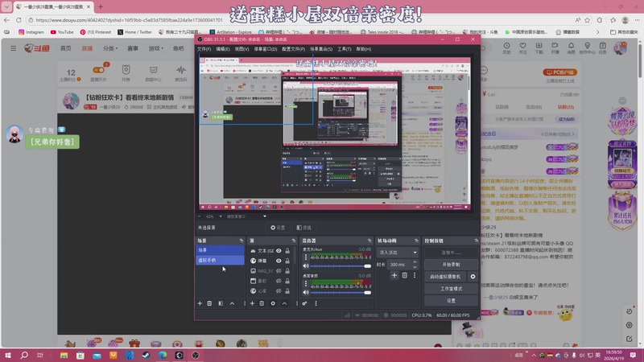Add a new source in the OBS sources panel
644x362 pixels.
(252, 303)
